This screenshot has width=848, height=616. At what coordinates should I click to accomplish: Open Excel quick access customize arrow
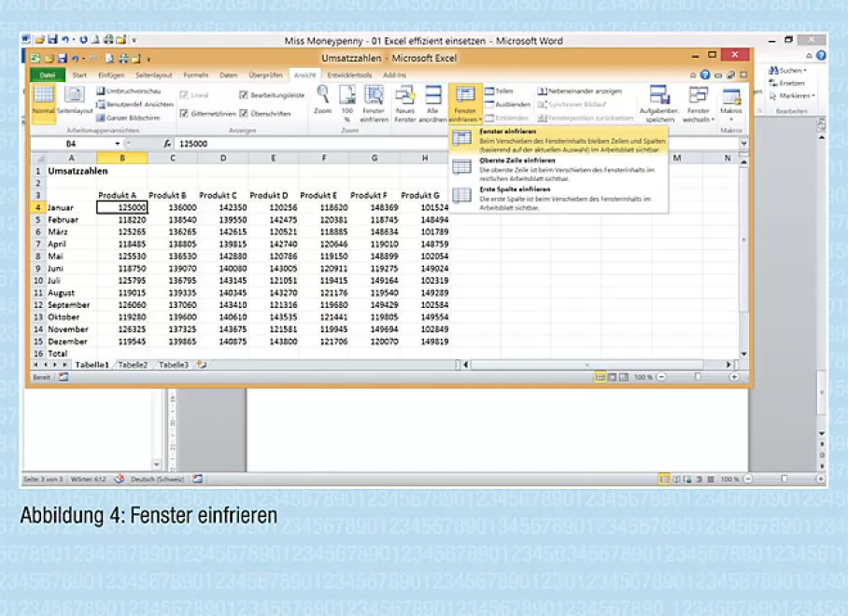click(x=148, y=59)
